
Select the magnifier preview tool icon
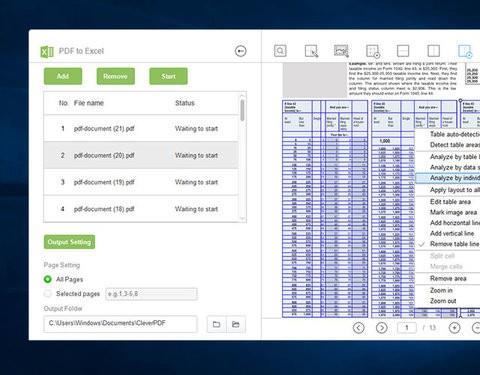tap(280, 51)
